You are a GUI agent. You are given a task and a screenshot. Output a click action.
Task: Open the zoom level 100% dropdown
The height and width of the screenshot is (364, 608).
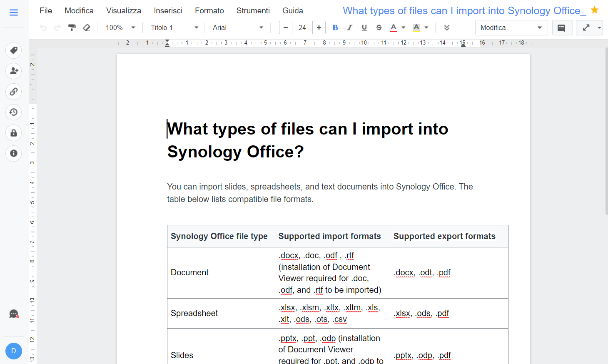click(120, 27)
